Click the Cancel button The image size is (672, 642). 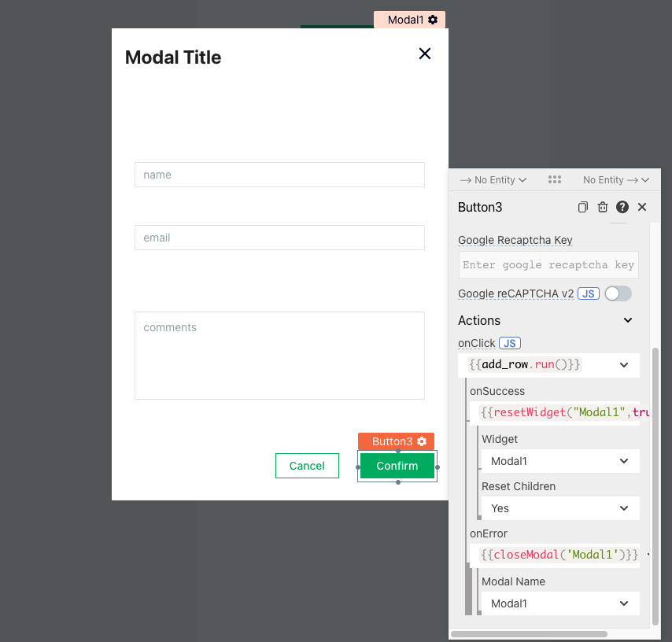click(x=307, y=466)
